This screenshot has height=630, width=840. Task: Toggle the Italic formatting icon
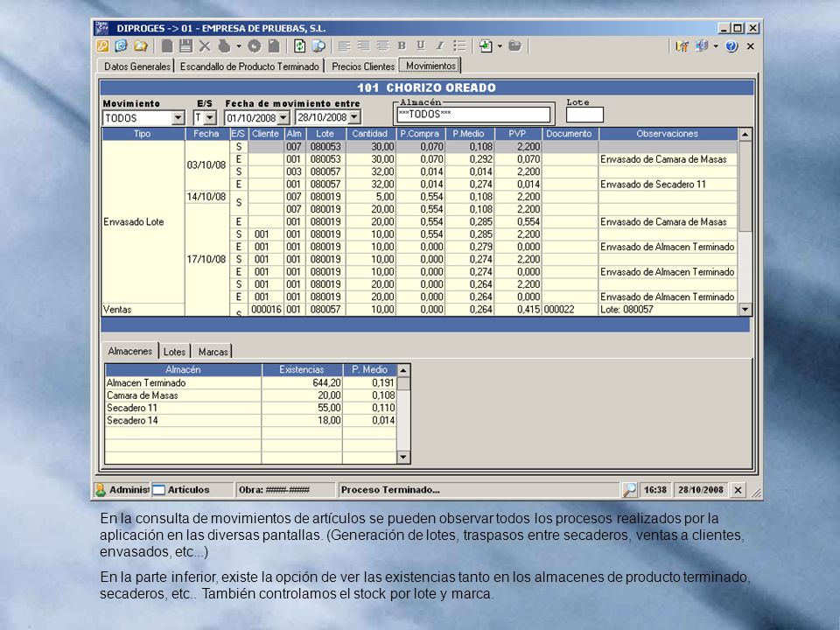[x=440, y=46]
